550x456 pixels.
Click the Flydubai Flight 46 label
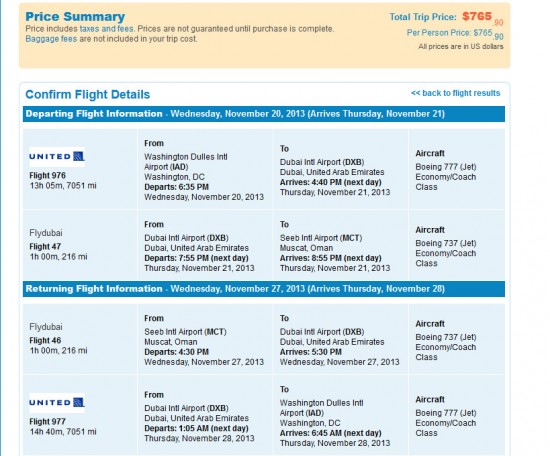tap(45, 341)
